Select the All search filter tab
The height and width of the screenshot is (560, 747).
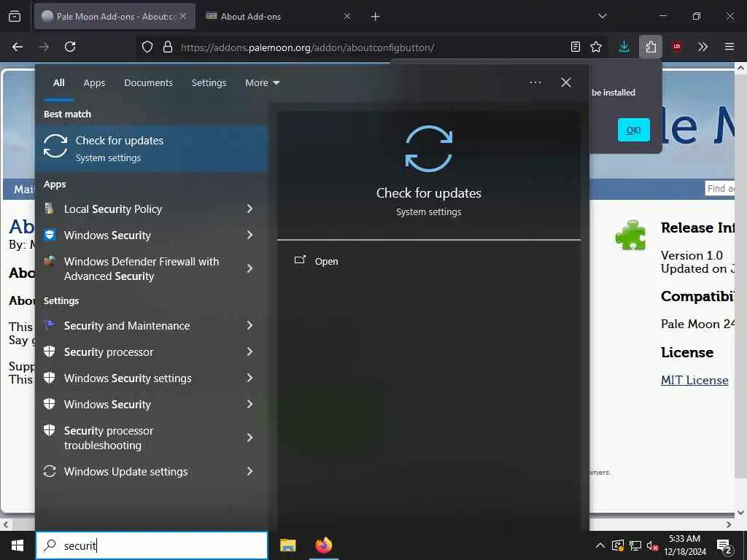click(x=58, y=83)
